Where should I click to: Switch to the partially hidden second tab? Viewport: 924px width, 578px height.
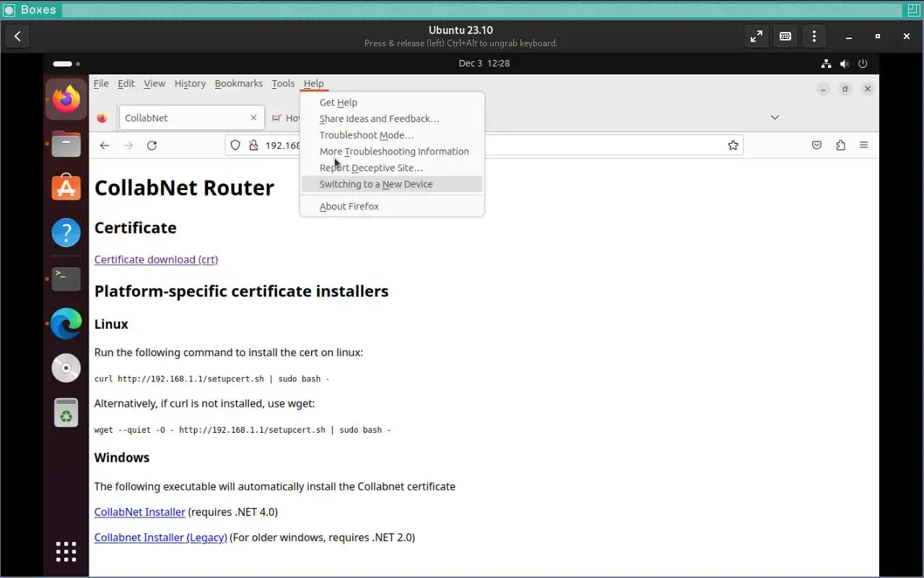coord(285,118)
